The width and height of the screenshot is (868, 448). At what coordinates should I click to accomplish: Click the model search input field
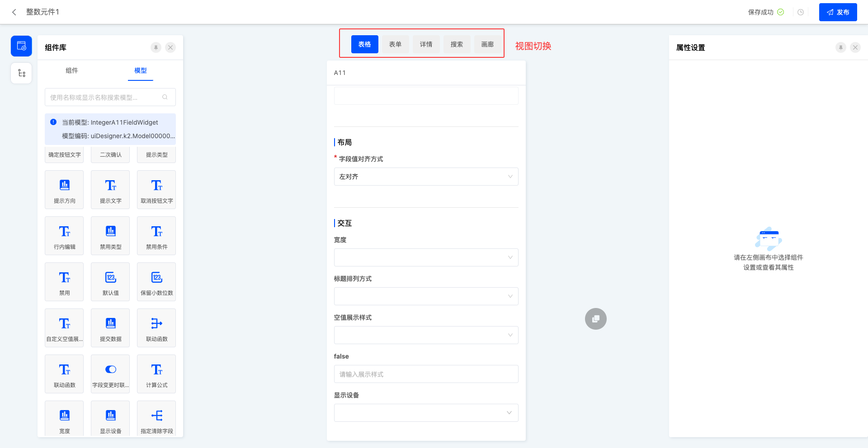coord(105,97)
